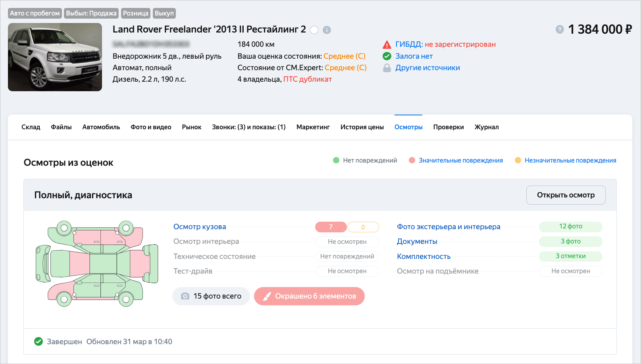641x364 pixels.
Task: Click the Значительные повреждения legend link
Action: tap(461, 160)
